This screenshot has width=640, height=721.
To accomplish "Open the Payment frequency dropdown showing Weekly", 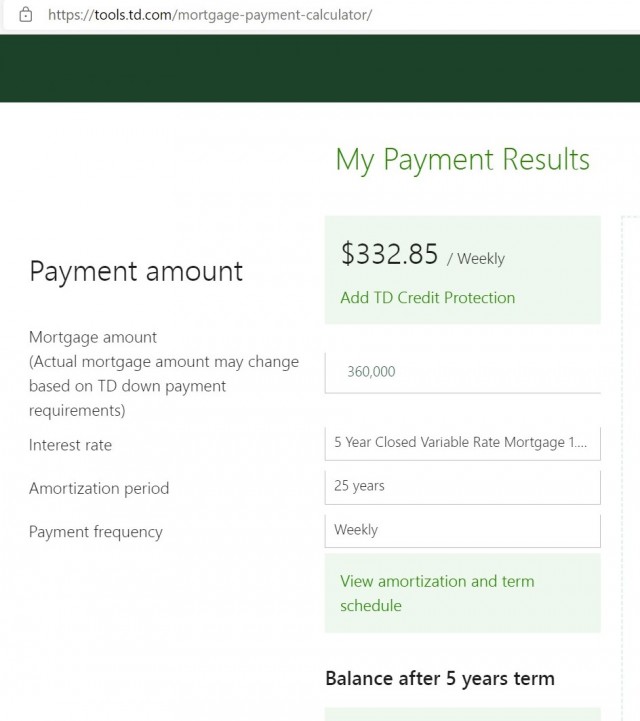I will pos(462,531).
